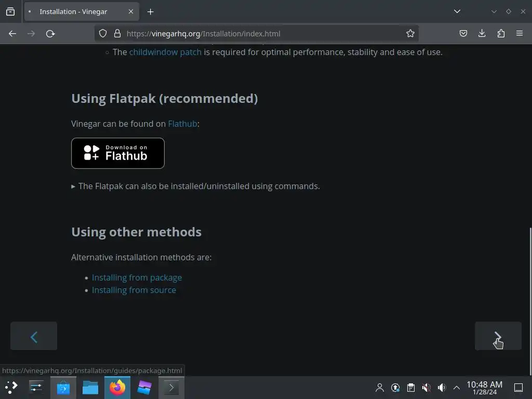Open the Flathub text link

[182, 124]
